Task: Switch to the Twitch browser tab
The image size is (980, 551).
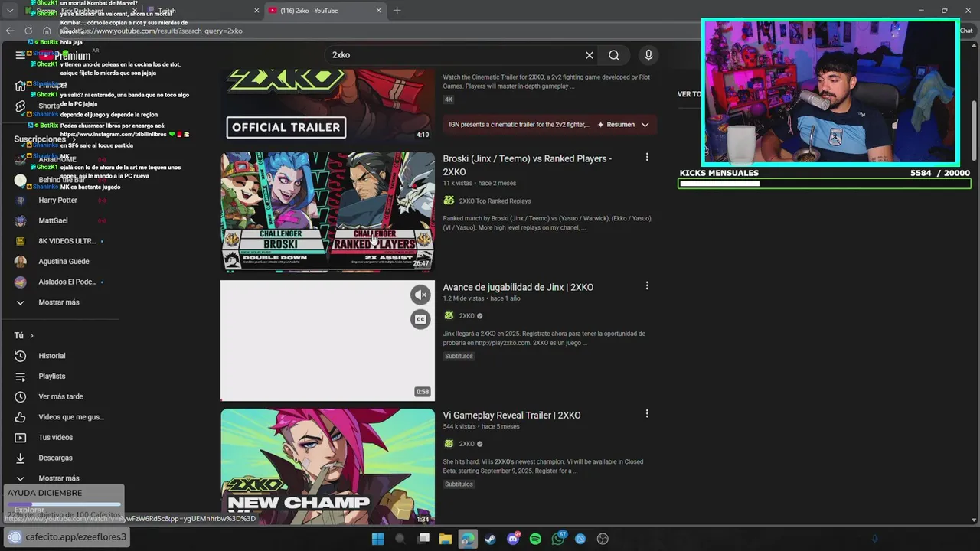Action: click(201, 11)
